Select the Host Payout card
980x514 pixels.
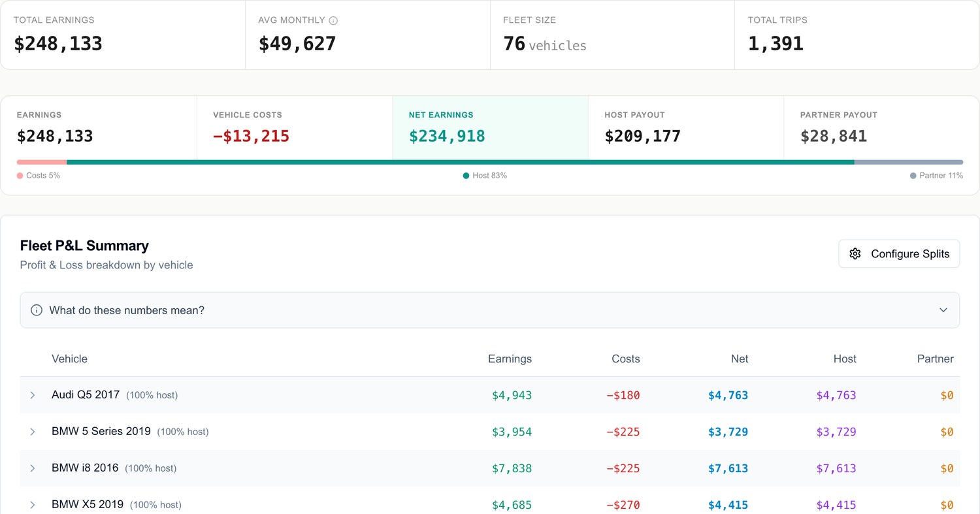(x=685, y=128)
